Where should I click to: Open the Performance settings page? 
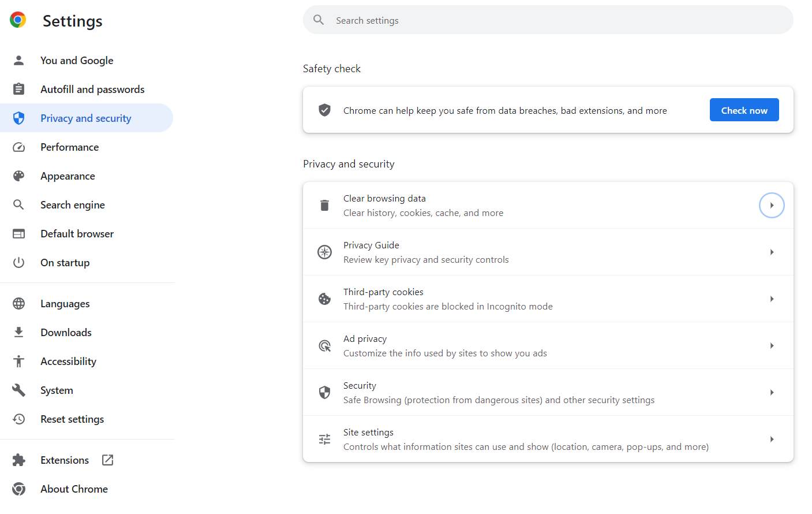click(x=87, y=147)
